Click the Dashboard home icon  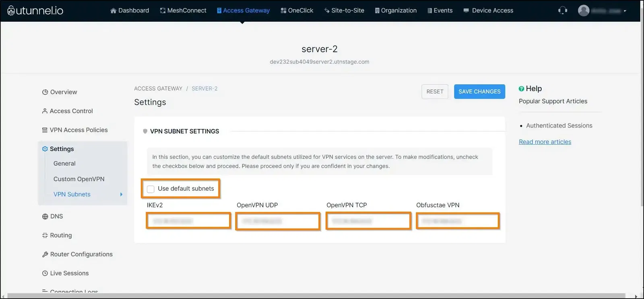[113, 10]
